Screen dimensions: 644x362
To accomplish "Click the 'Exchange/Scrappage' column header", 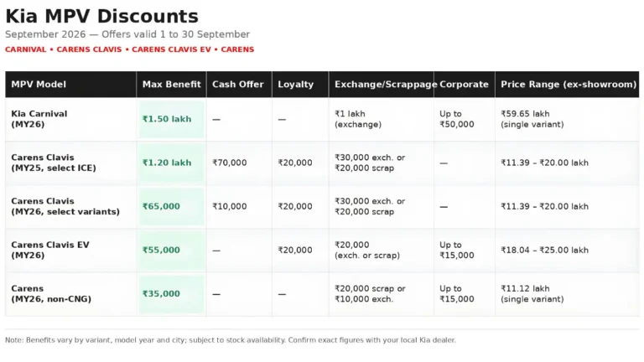I will click(382, 84).
